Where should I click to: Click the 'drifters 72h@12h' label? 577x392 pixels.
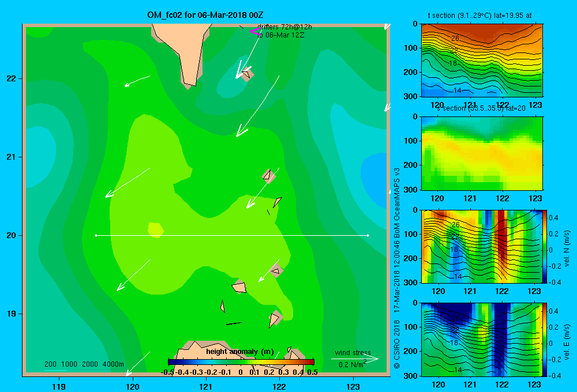[x=285, y=27]
